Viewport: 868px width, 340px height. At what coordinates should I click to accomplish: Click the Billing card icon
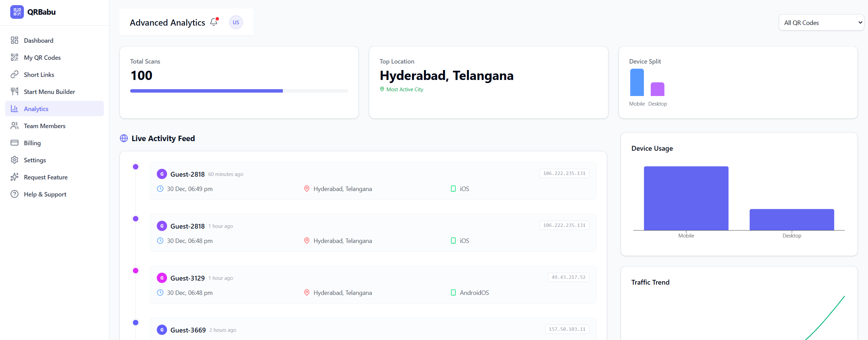tap(14, 143)
